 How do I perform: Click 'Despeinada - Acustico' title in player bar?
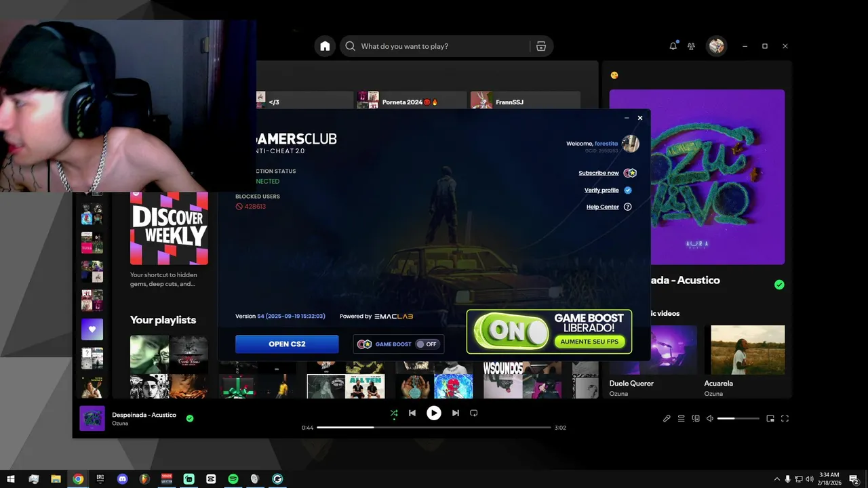click(144, 415)
